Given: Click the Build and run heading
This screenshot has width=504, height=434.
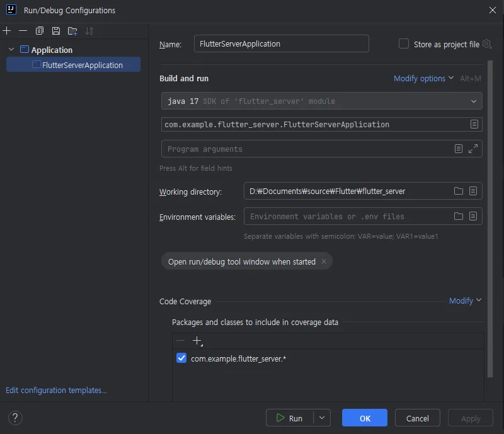Looking at the screenshot, I should click(x=184, y=79).
